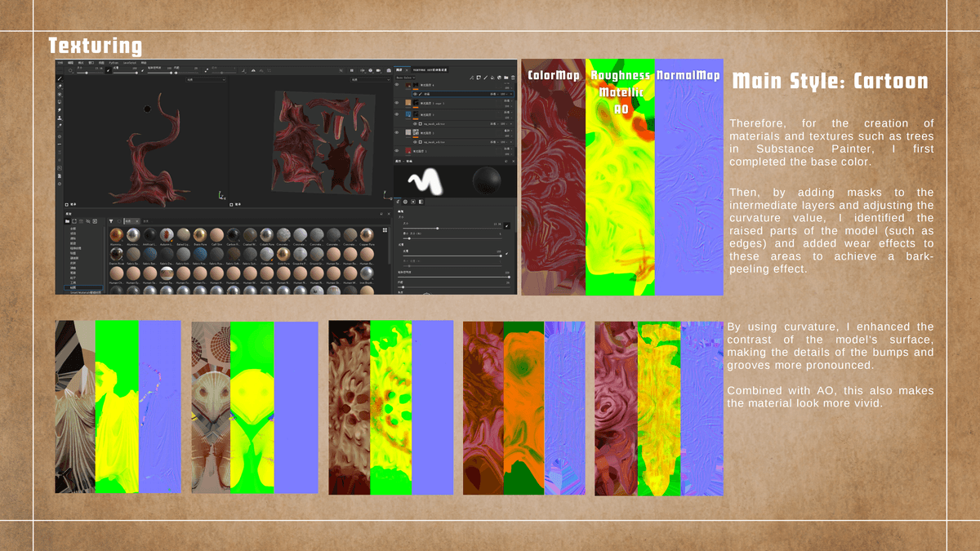Select the Polygon Fill tool

[60, 102]
